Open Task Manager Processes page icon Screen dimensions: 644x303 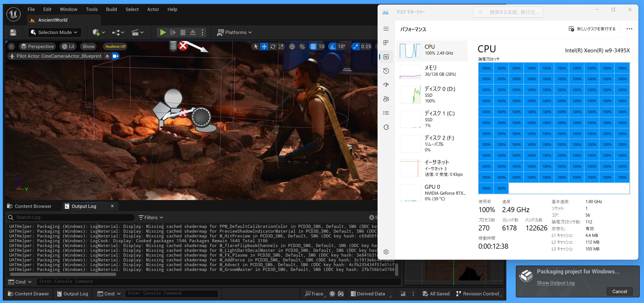pyautogui.click(x=386, y=43)
